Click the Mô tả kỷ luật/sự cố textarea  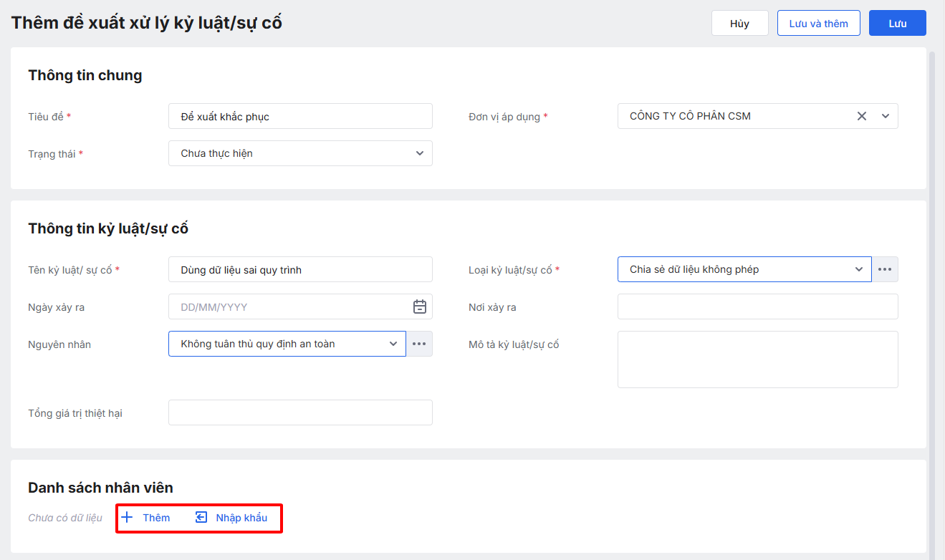tap(757, 359)
